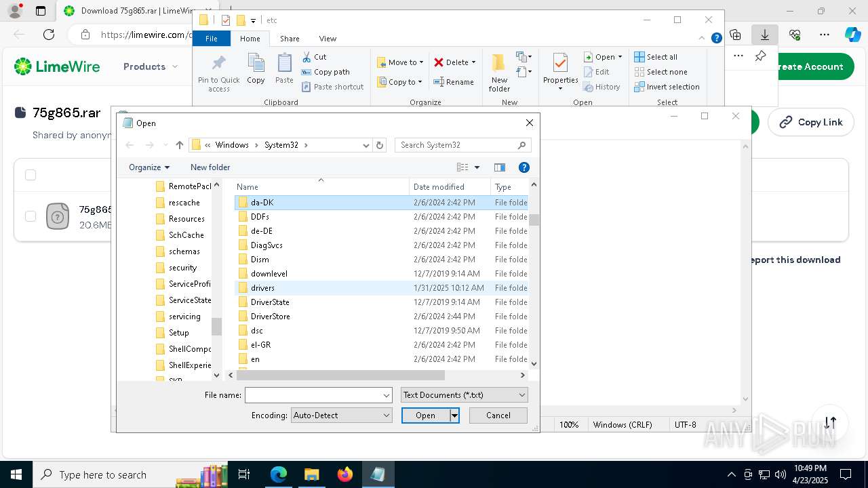Click Paste shortcut in the ribbon

click(x=332, y=87)
